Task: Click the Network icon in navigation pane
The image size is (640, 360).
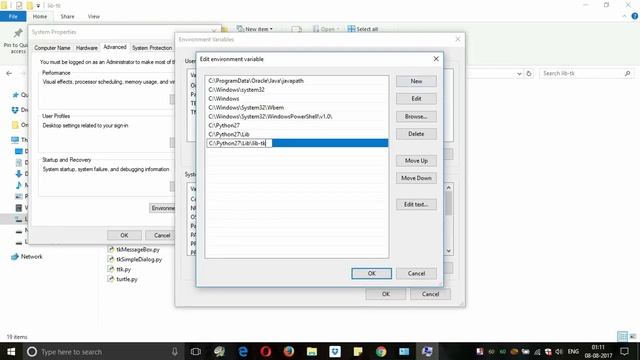Action: coord(15,256)
